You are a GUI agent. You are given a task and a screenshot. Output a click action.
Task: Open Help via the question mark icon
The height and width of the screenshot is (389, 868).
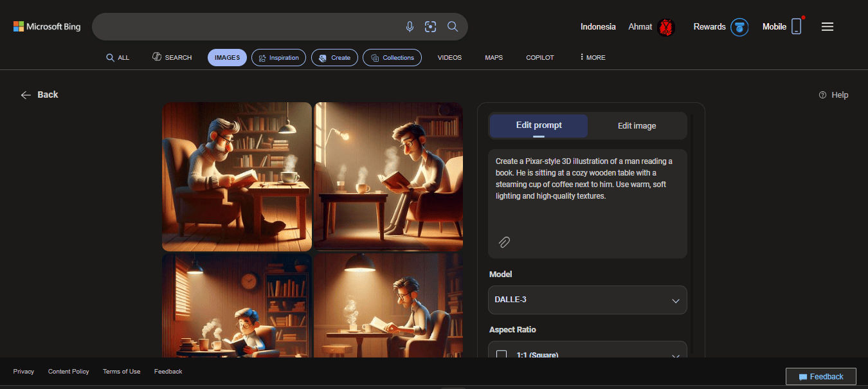point(822,95)
